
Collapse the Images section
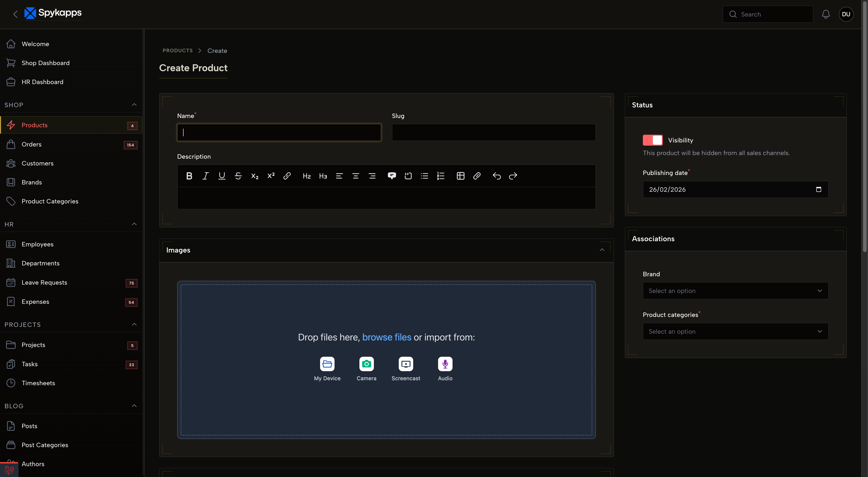tap(602, 249)
